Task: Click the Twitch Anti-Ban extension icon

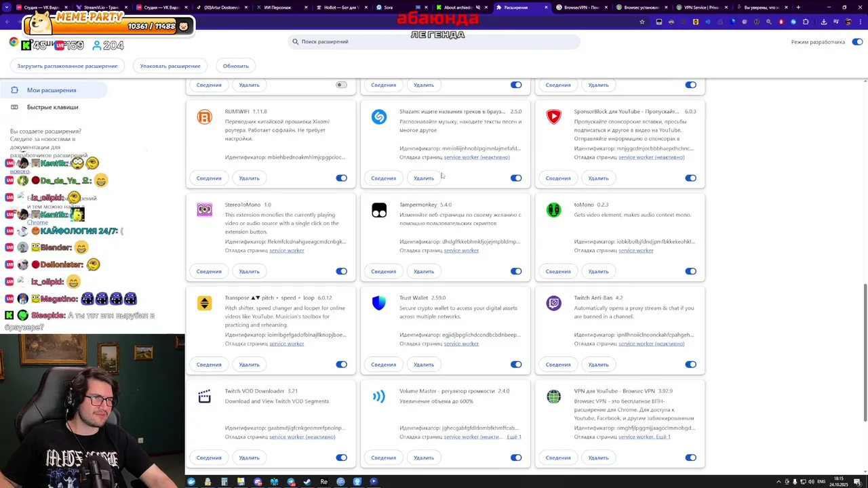Action: click(554, 304)
